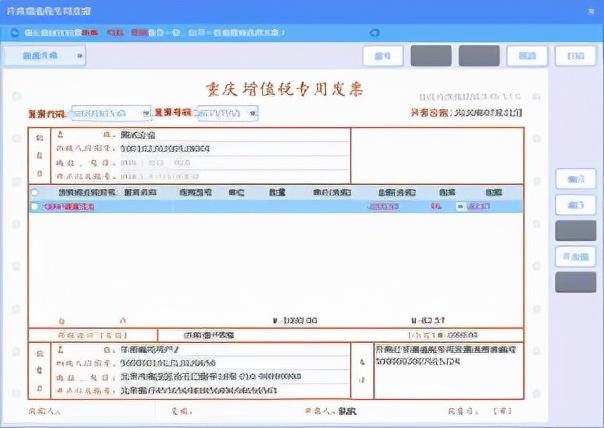The image size is (604, 428).
Task: Click the second grey button in the top toolbar
Action: 479,56
